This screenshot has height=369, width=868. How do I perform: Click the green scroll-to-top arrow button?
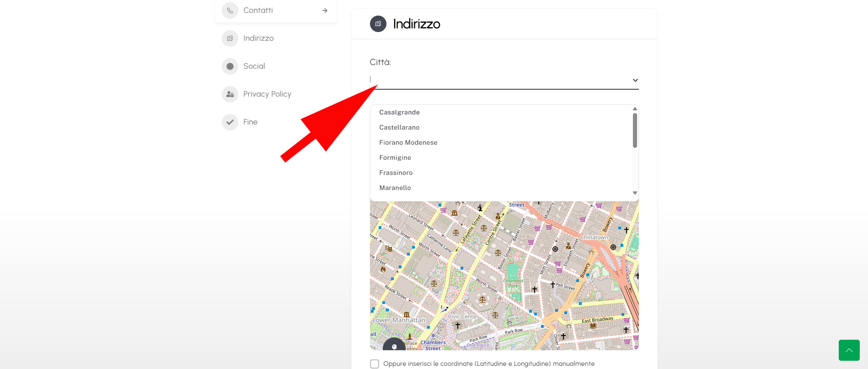coord(849,350)
